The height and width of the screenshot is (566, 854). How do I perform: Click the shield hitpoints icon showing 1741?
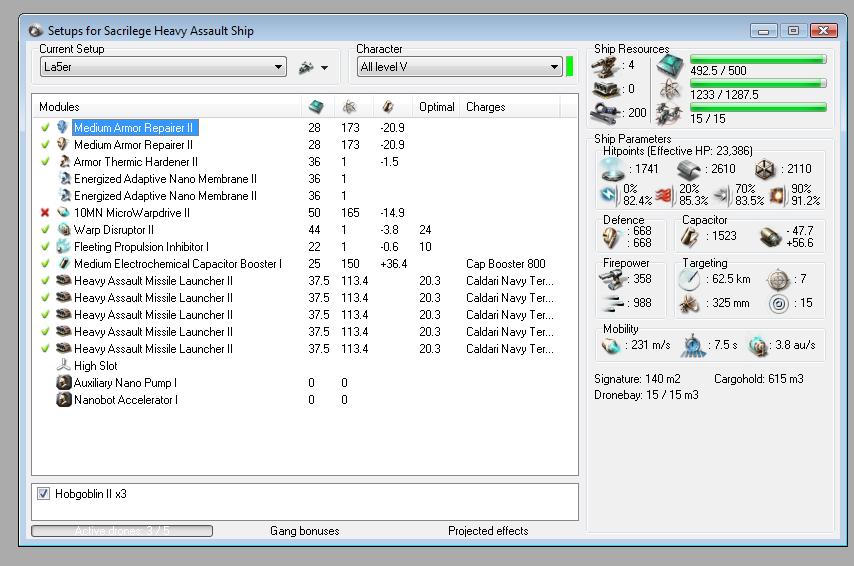613,169
